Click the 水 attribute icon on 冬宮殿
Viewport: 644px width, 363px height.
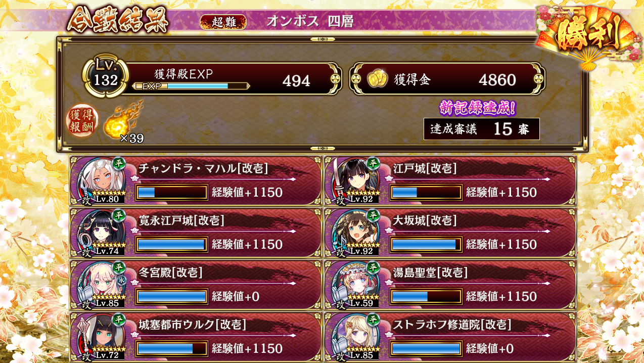pos(120,280)
